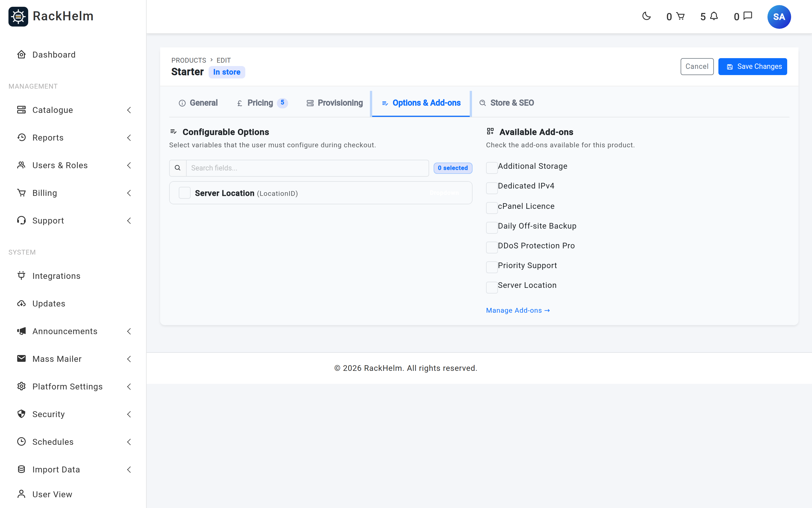
Task: Click the Mass Mailer envelope icon
Action: click(21, 358)
